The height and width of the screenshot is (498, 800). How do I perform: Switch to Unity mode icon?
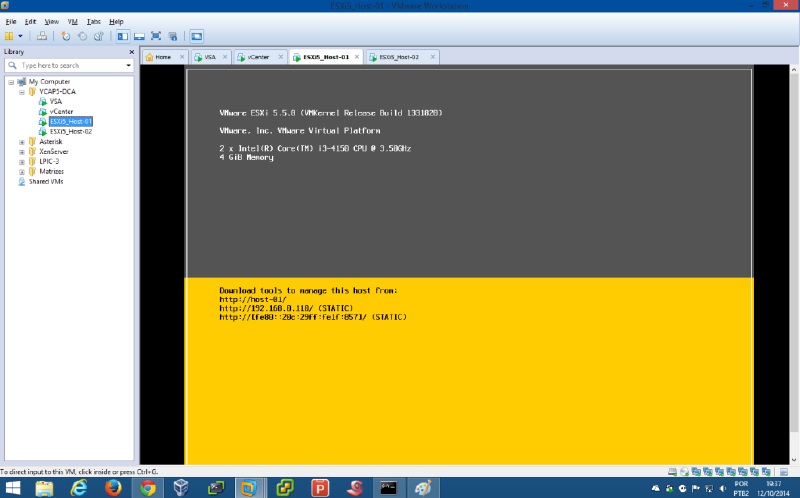[x=171, y=36]
